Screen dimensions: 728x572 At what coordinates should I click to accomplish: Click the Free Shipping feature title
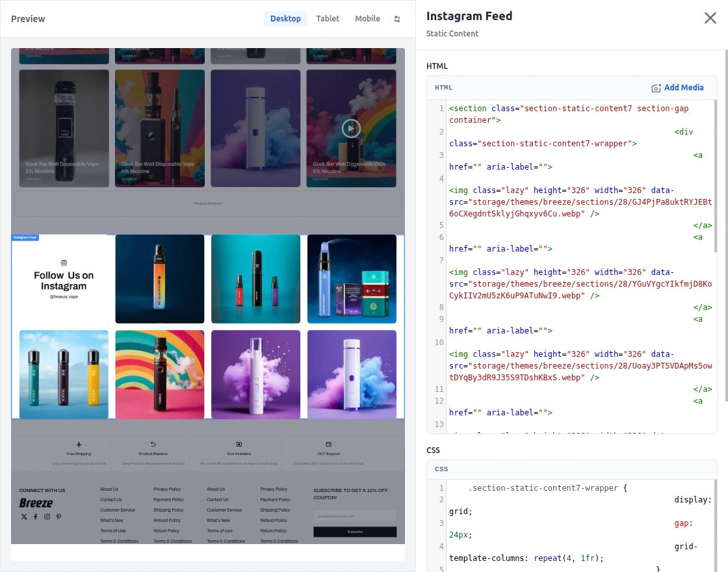(79, 454)
